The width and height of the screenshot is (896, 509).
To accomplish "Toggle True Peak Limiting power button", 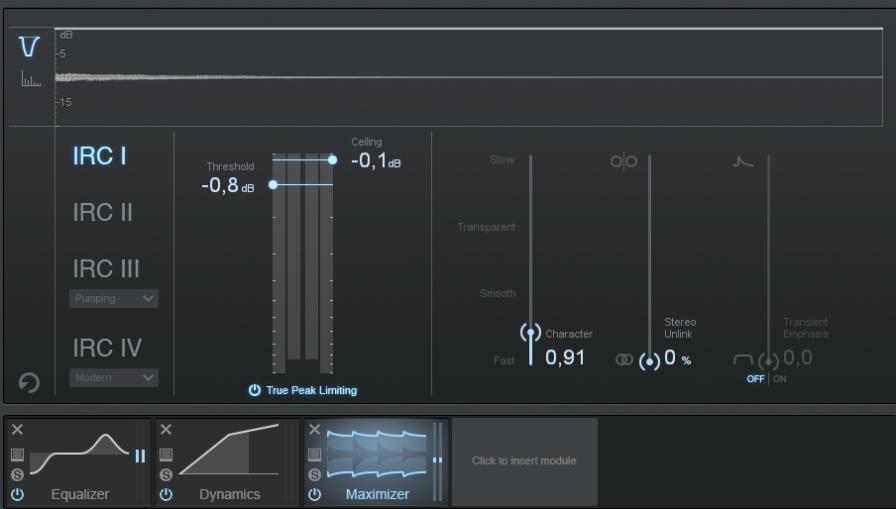I will [254, 390].
